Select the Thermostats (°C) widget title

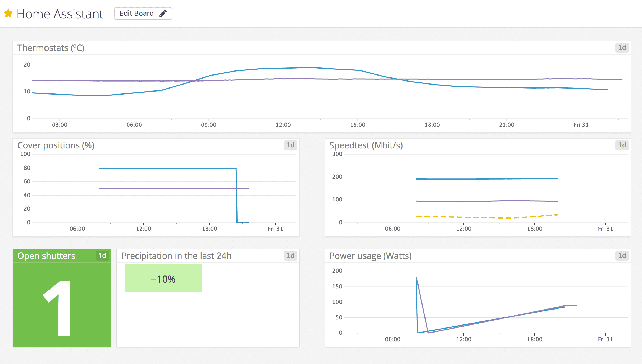point(51,48)
